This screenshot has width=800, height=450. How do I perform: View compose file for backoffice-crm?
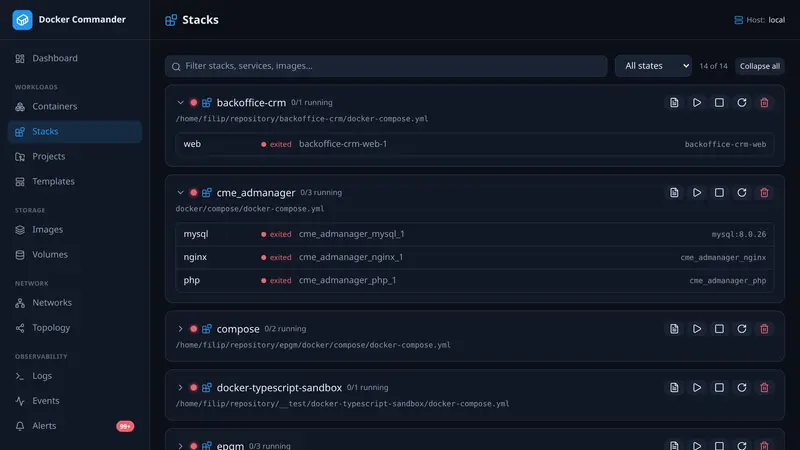pyautogui.click(x=674, y=103)
